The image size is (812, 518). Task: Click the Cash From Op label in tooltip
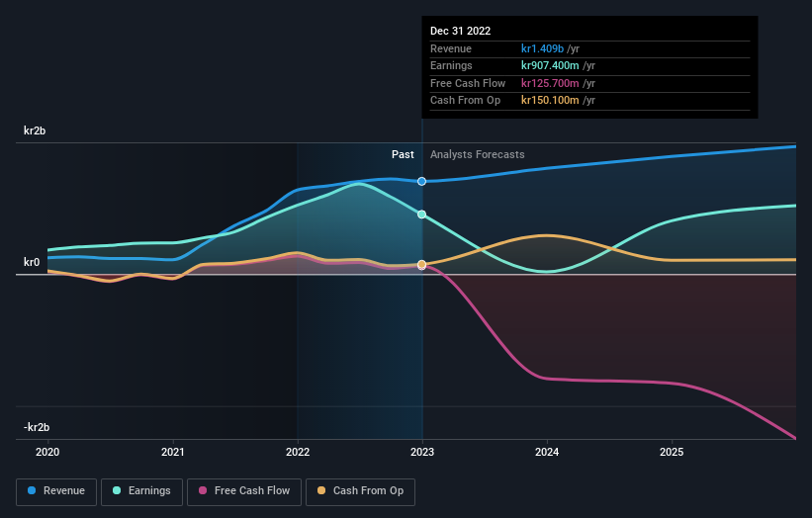[465, 101]
